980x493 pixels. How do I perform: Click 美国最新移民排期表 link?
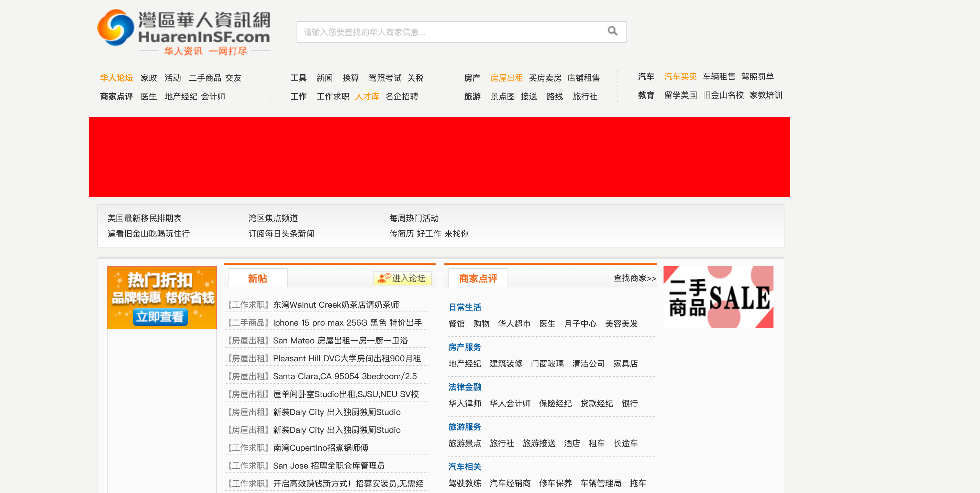tap(145, 218)
